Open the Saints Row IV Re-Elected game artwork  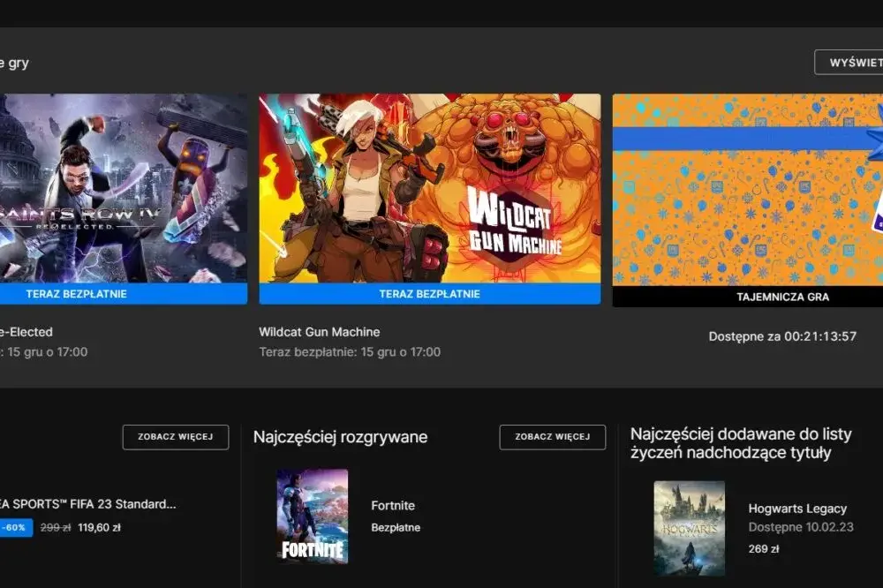[x=124, y=188]
